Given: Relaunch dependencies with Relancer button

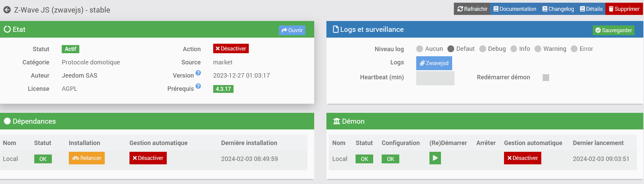Looking at the screenshot, I should (87, 158).
